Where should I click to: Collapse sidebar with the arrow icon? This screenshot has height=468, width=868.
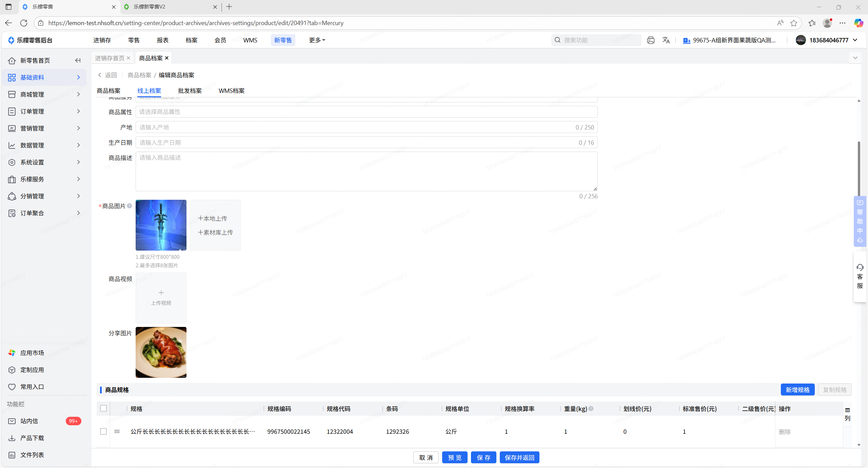coord(78,60)
